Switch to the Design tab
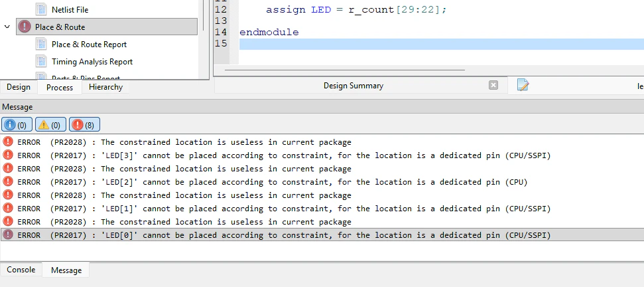 pyautogui.click(x=19, y=87)
